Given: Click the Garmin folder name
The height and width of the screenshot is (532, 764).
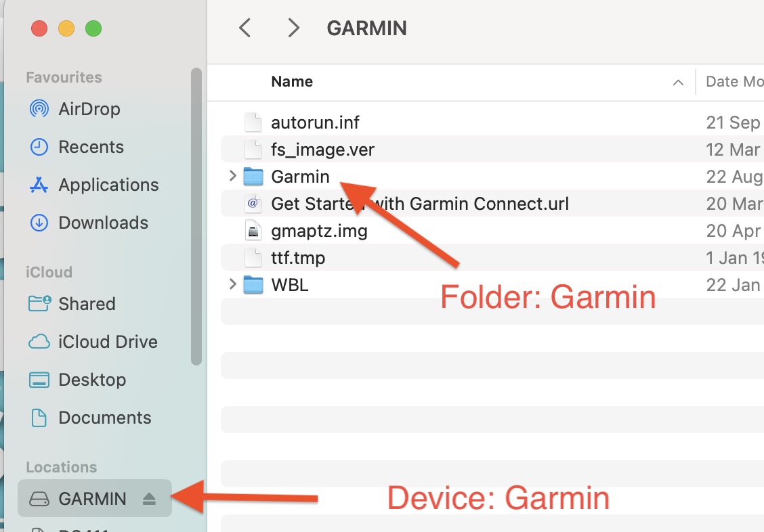Looking at the screenshot, I should [x=300, y=177].
